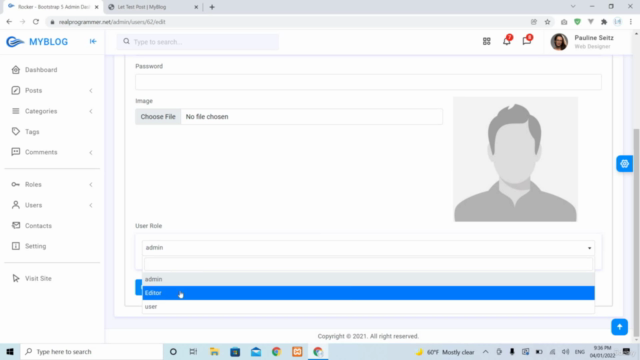Click the Choose File button
This screenshot has height=360, width=640.
click(158, 117)
